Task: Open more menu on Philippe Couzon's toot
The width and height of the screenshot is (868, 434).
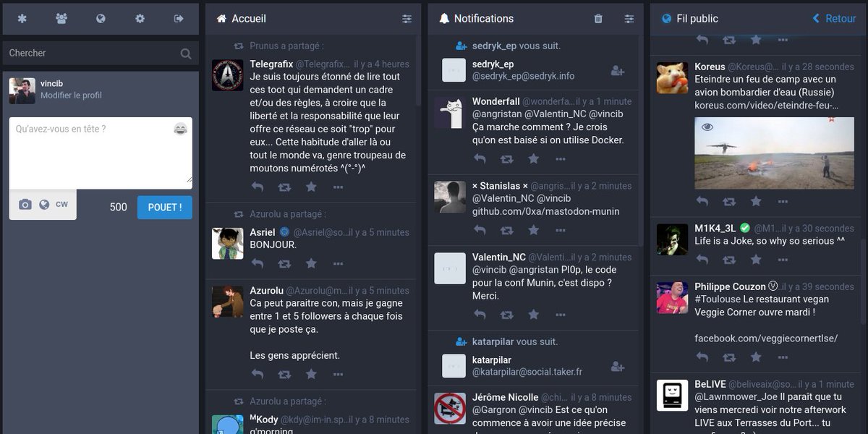Action: [x=783, y=357]
